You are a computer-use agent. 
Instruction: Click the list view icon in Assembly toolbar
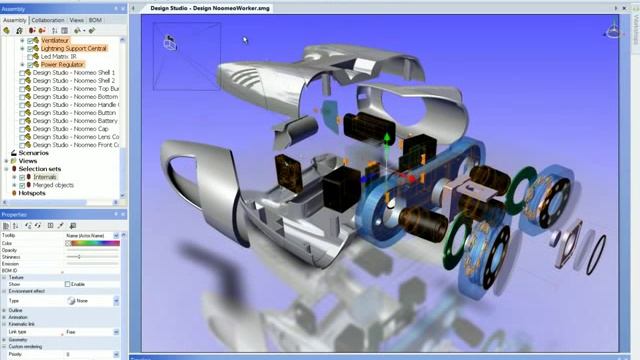pos(64,31)
